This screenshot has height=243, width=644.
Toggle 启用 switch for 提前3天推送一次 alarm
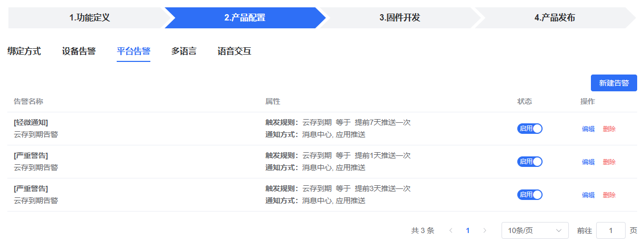click(x=530, y=195)
